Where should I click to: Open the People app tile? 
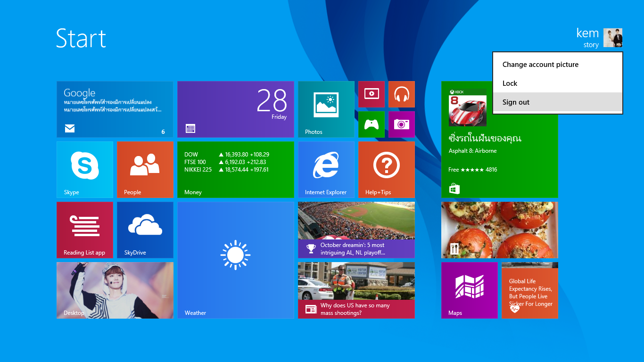(x=145, y=170)
